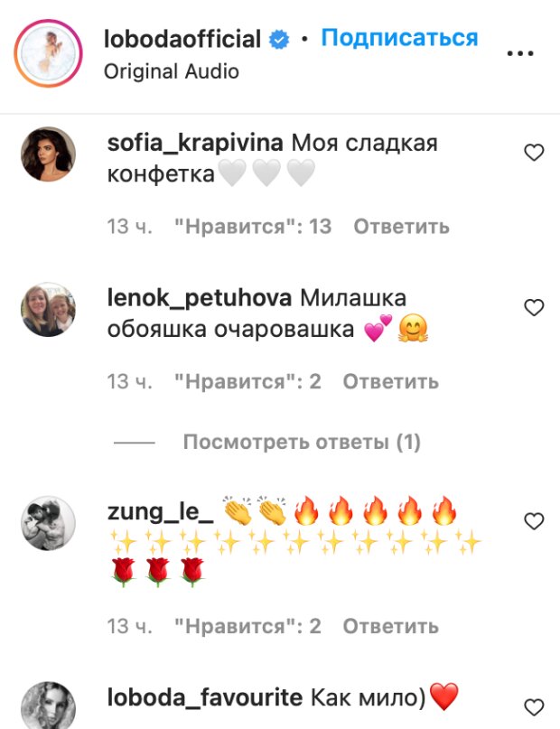The image size is (560, 729).
Task: Like zung_le_'s comment with the heart icon
Action: (534, 521)
